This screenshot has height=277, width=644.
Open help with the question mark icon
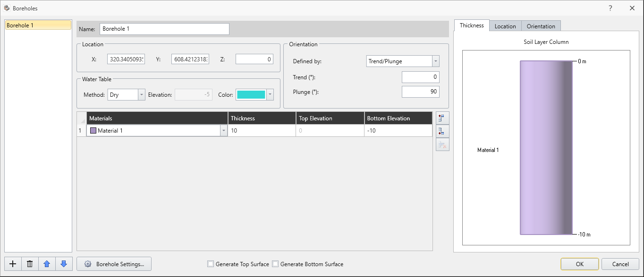pyautogui.click(x=610, y=8)
